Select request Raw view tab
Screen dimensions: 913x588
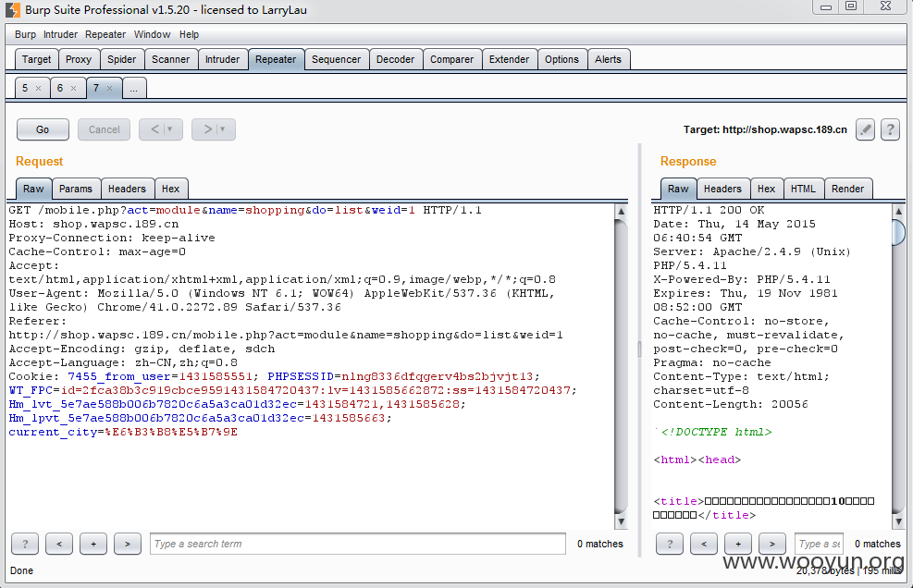pos(34,189)
